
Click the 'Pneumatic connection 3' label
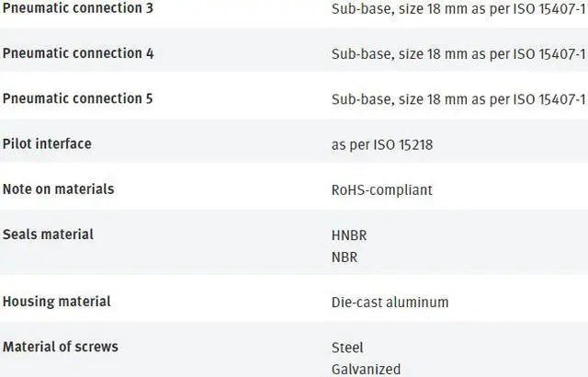(x=78, y=8)
